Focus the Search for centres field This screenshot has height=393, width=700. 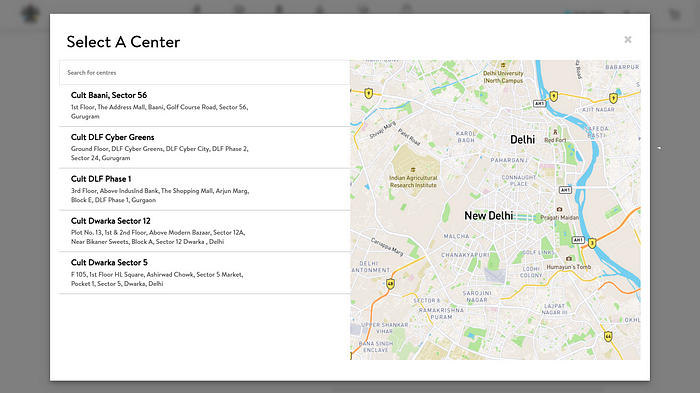(x=204, y=72)
